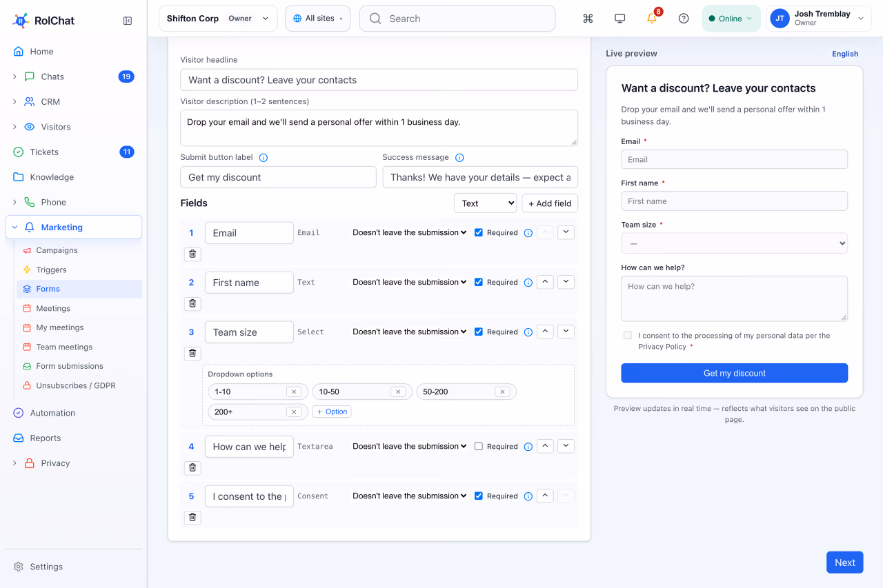The width and height of the screenshot is (883, 588).
Task: Add a new dropdown Option
Action: (x=332, y=412)
